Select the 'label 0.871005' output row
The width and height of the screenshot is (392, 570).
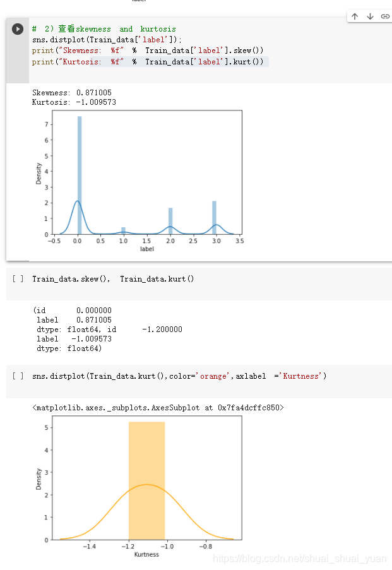point(74,320)
